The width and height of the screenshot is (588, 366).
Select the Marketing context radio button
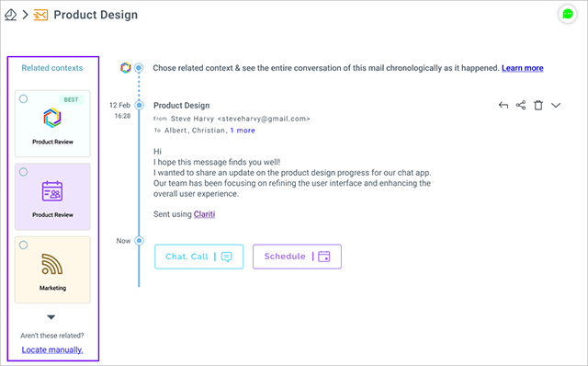(23, 246)
